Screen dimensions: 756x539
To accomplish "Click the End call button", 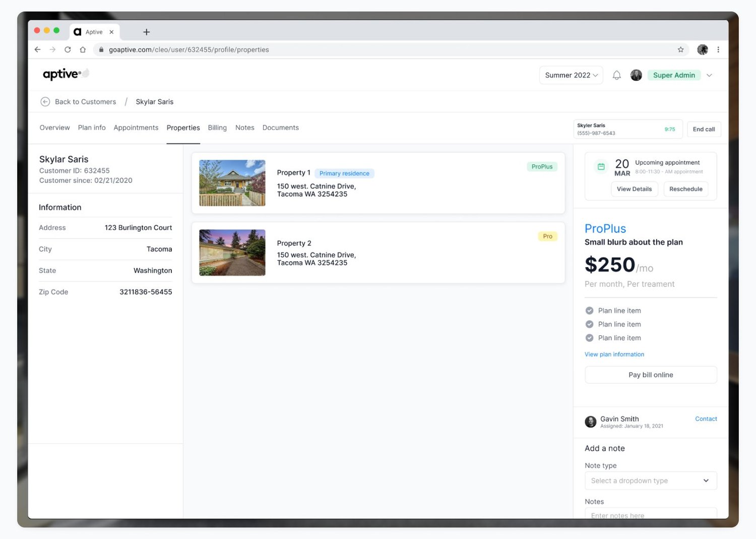I will pos(704,129).
